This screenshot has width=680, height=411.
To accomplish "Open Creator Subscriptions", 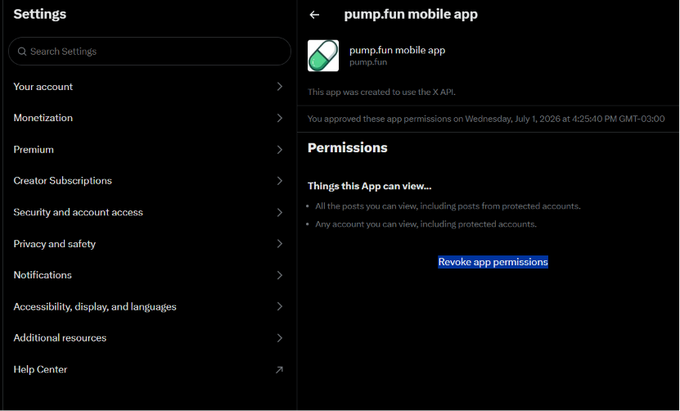I will coord(149,181).
